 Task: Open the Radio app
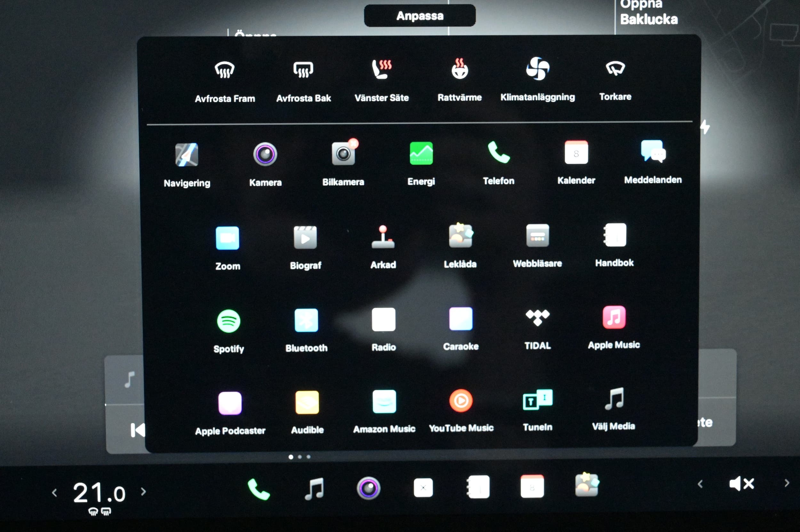[x=384, y=320]
